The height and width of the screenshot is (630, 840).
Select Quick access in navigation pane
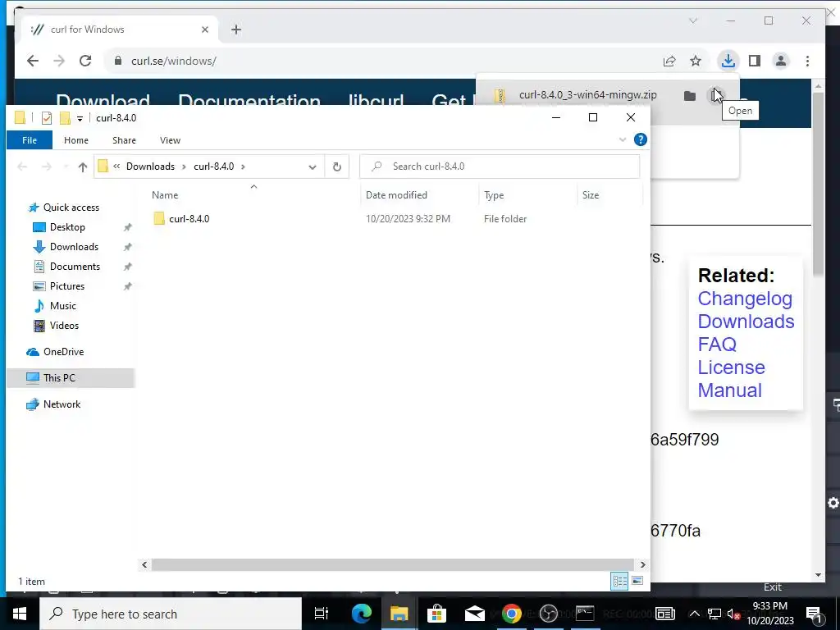(x=71, y=208)
